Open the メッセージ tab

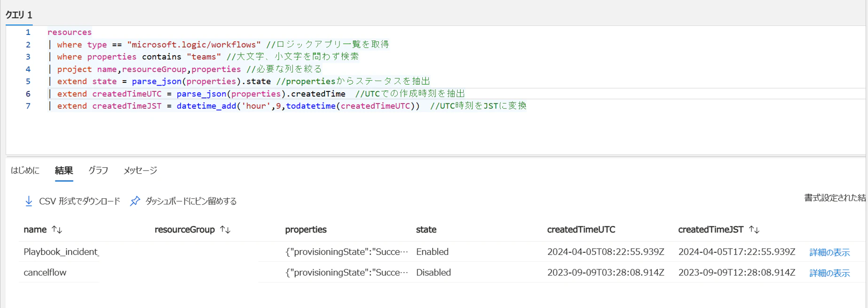(140, 170)
